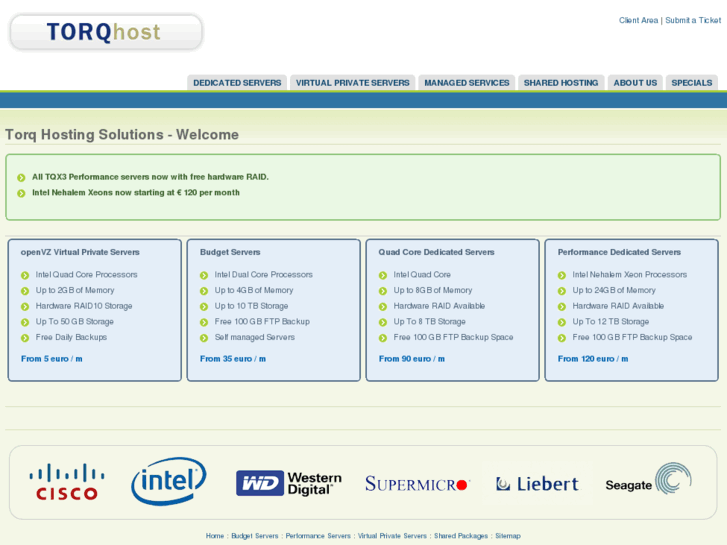Open the footer Sitemap link
This screenshot has width=727, height=545.
click(508, 536)
